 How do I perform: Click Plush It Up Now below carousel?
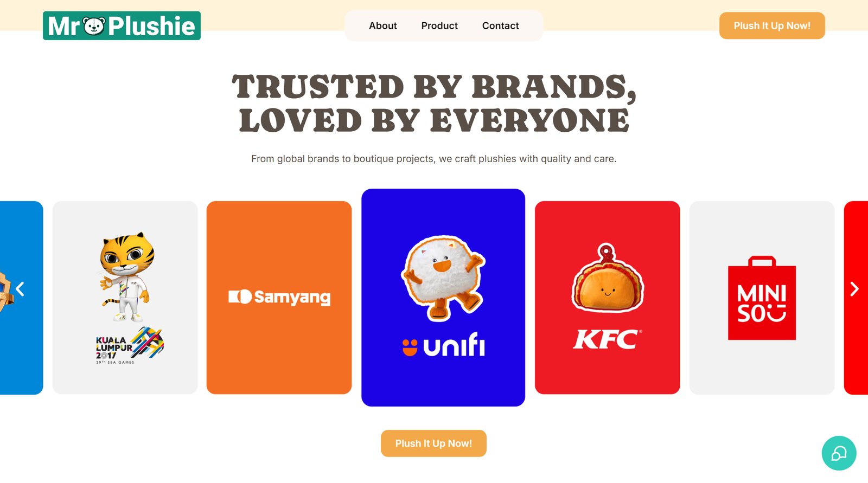tap(433, 443)
